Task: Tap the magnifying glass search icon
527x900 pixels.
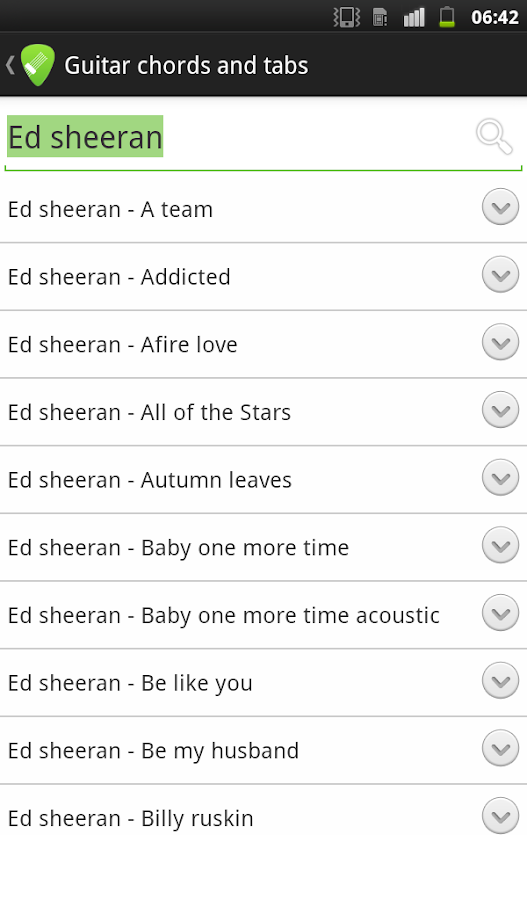Action: point(494,137)
